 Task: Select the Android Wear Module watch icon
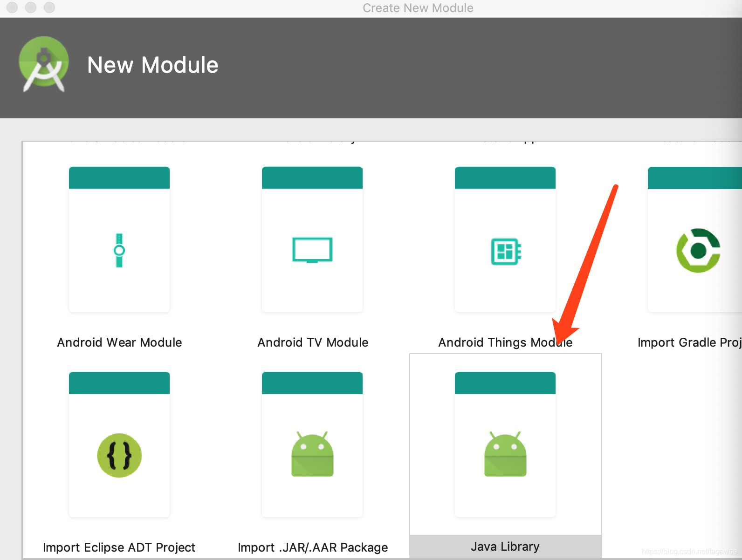click(119, 250)
